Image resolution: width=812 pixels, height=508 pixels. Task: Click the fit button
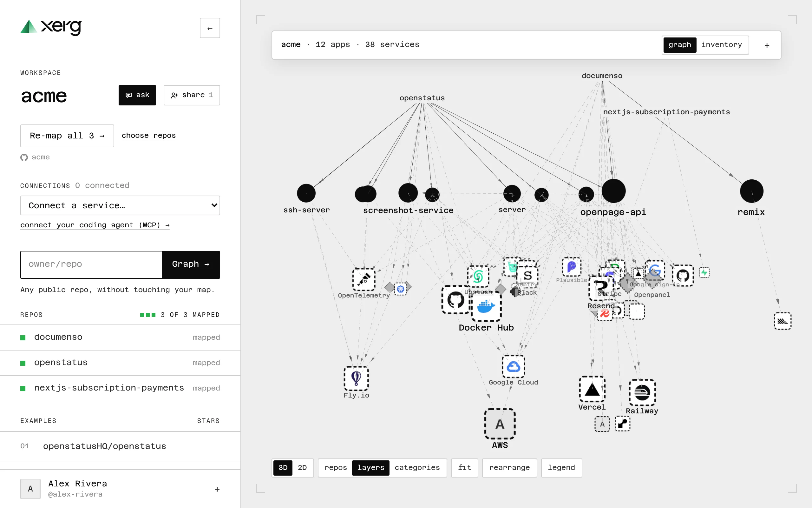pyautogui.click(x=464, y=468)
